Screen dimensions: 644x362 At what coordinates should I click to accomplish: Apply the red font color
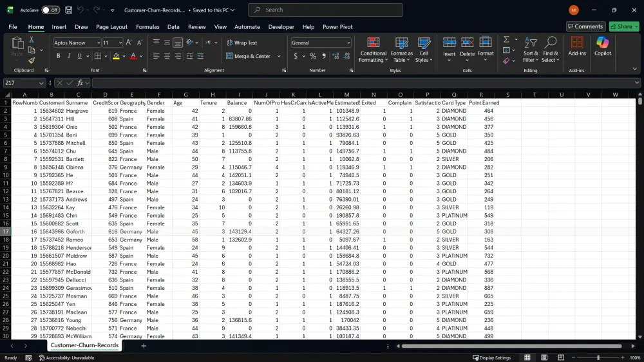pyautogui.click(x=133, y=56)
